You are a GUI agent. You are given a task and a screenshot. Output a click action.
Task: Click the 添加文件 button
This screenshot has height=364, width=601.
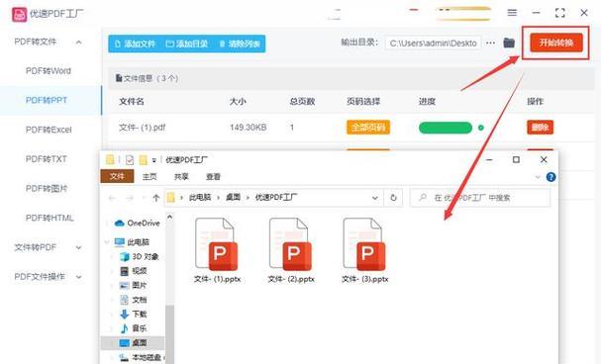tap(136, 45)
